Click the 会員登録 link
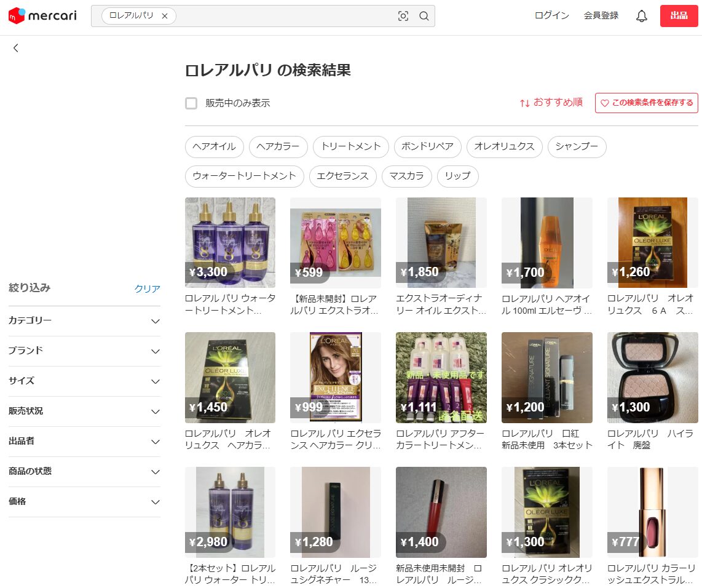This screenshot has width=702, height=588. [x=601, y=15]
